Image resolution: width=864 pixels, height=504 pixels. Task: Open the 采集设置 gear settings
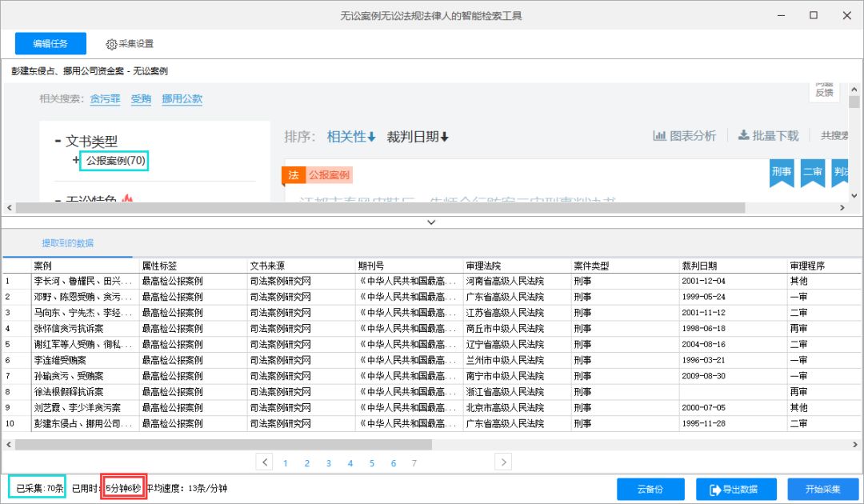130,43
